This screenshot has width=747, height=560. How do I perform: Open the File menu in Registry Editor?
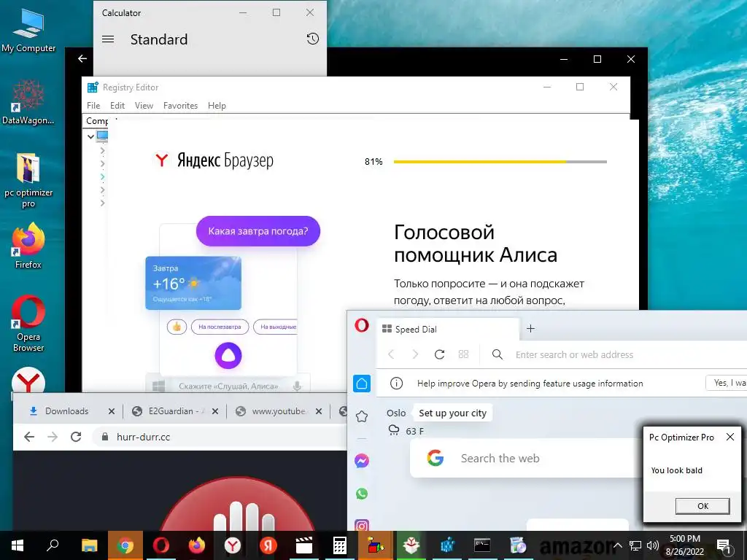pos(93,105)
